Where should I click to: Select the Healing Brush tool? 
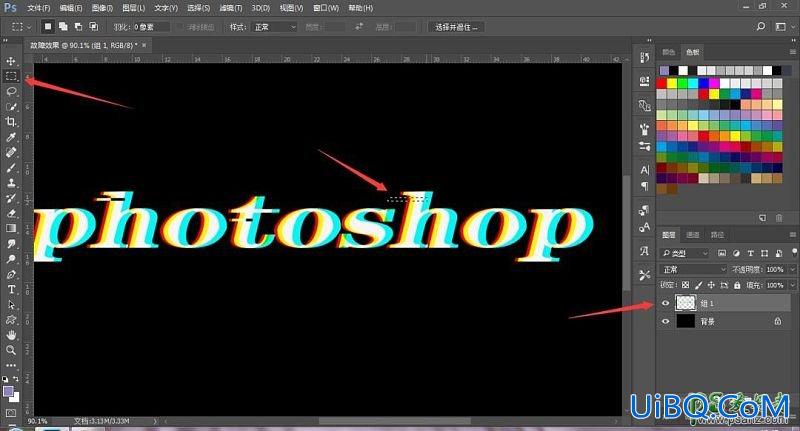point(11,153)
